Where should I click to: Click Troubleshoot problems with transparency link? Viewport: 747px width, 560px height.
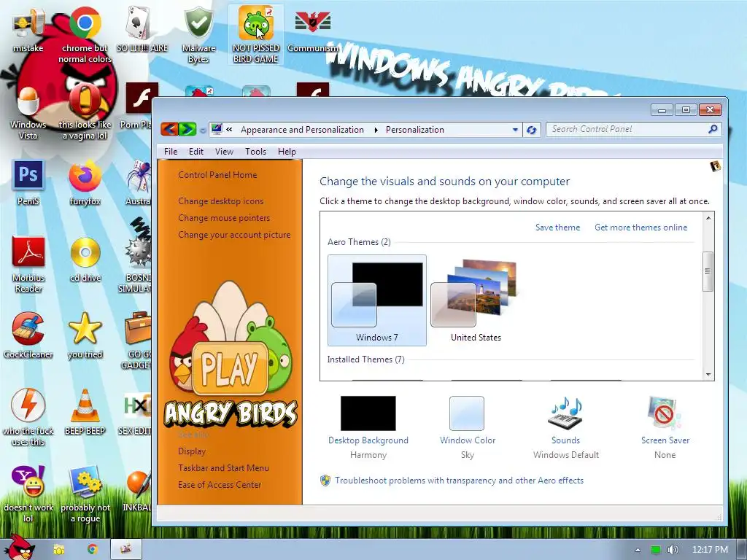[x=459, y=481]
